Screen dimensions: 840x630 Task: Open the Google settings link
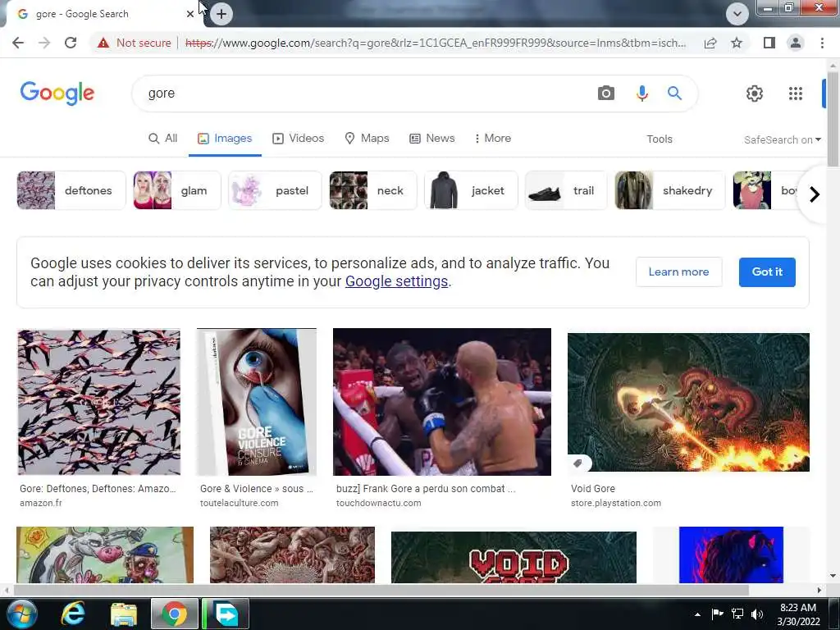(x=396, y=281)
